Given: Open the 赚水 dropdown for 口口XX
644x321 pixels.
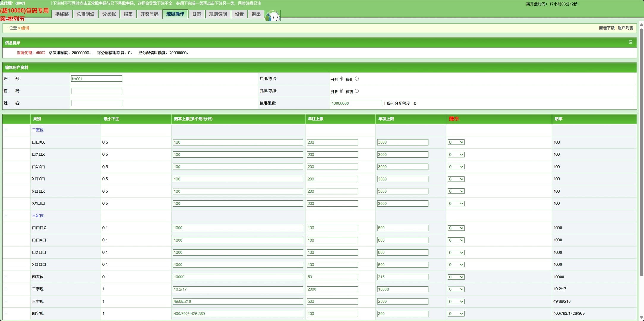Looking at the screenshot, I should point(456,142).
